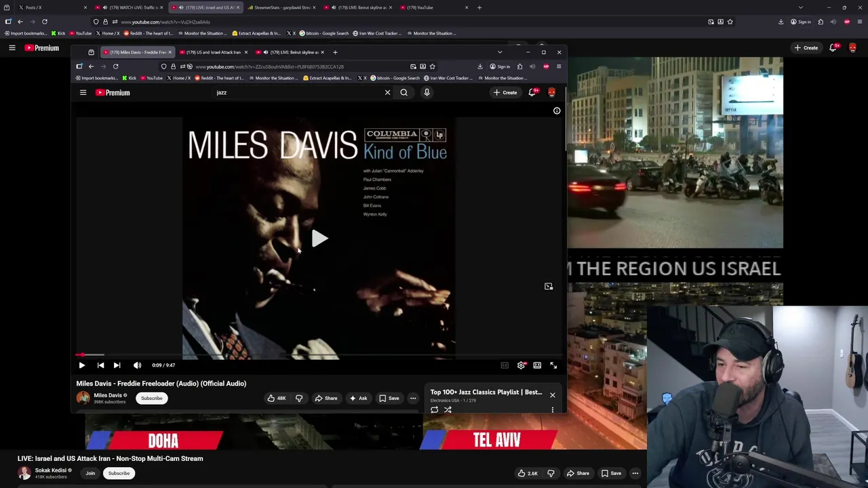Viewport: 868px width, 488px height.
Task: Reload the page in the front browser window
Action: click(x=115, y=66)
